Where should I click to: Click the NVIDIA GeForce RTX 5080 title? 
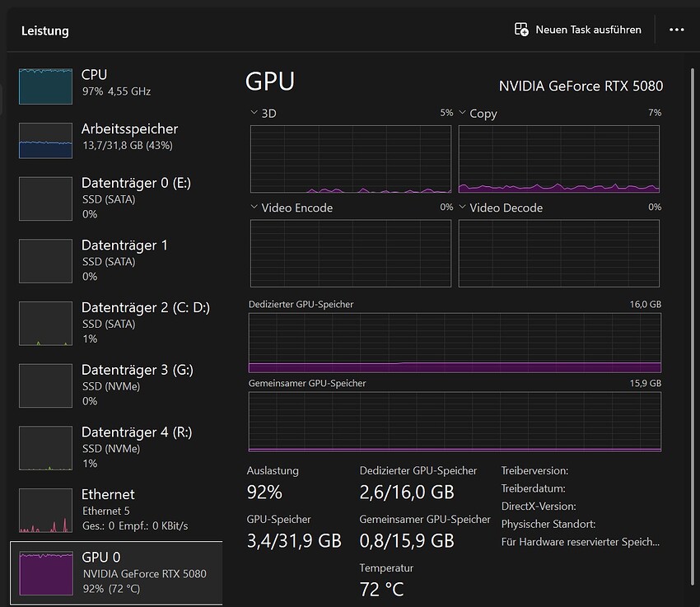[581, 86]
